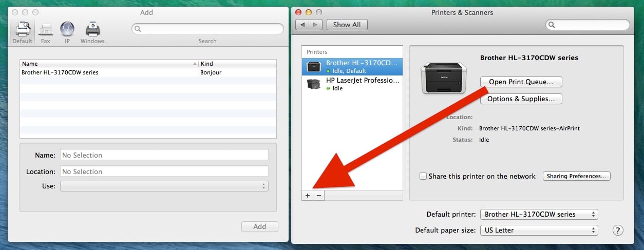Click the Location input field
This screenshot has height=250, width=644.
(x=164, y=171)
